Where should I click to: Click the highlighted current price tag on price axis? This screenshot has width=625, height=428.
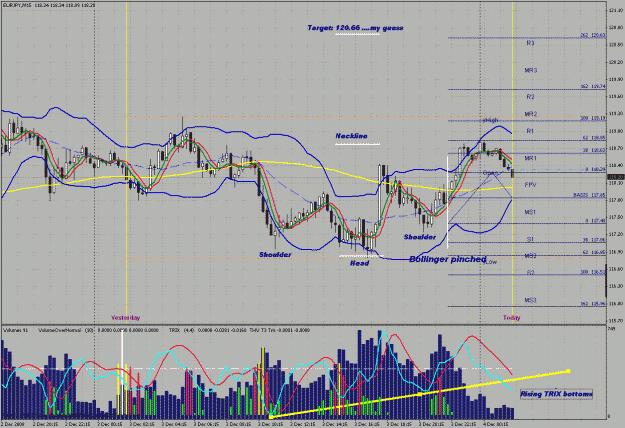615,177
